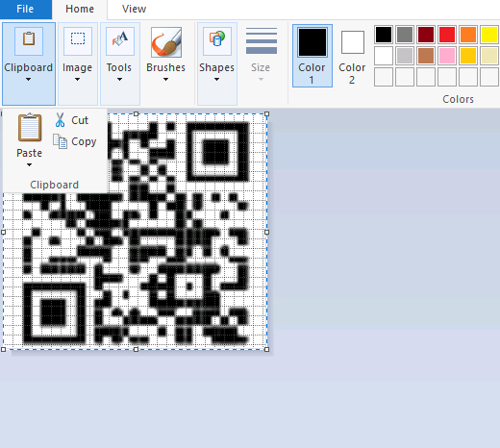Viewport: 500px width, 448px height.
Task: Click the Copy pages icon
Action: pos(60,141)
